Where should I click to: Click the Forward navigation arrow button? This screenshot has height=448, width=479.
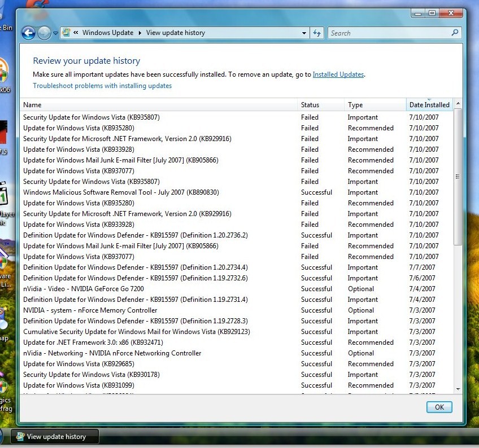pos(44,33)
